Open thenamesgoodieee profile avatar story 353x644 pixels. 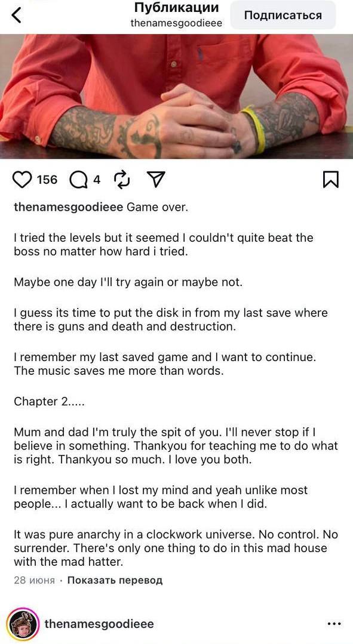[x=23, y=624]
